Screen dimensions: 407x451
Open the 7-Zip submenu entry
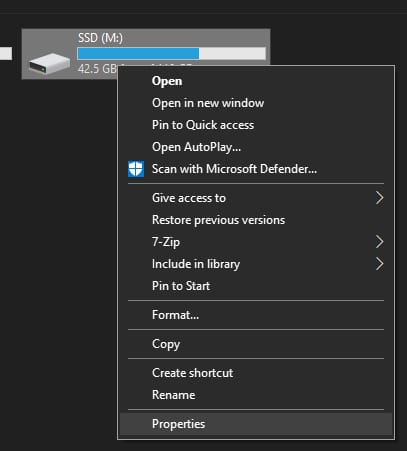coord(256,242)
